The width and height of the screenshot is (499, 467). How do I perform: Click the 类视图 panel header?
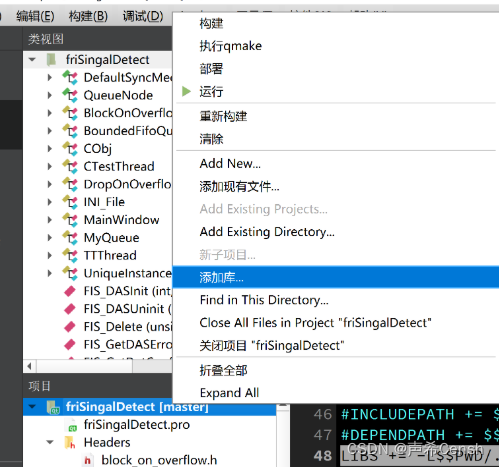(x=97, y=39)
